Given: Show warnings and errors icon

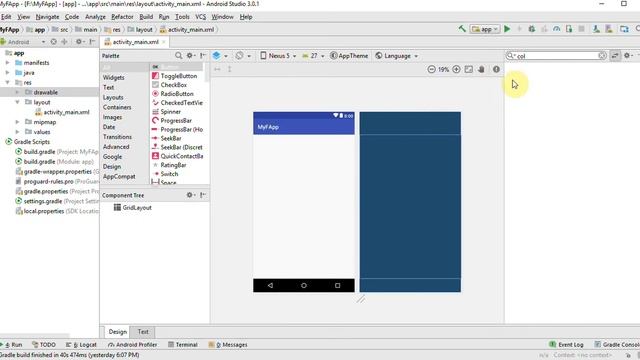Looking at the screenshot, I should (496, 69).
